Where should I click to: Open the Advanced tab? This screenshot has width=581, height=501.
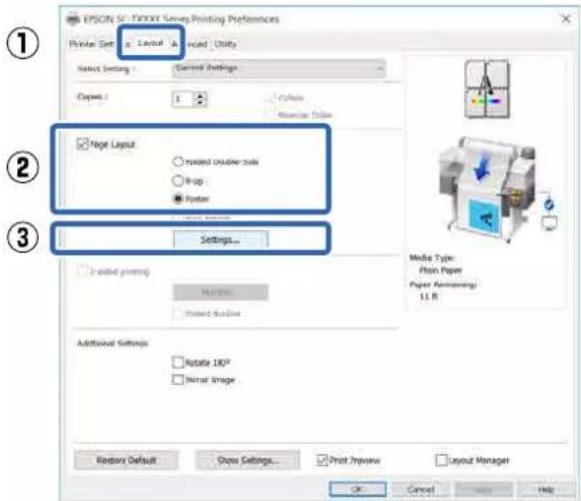[x=190, y=44]
